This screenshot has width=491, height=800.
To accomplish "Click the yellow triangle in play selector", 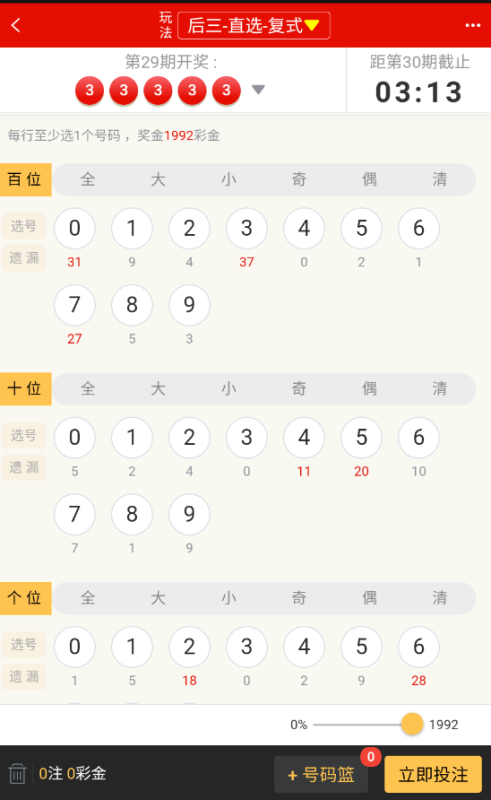I will point(312,25).
